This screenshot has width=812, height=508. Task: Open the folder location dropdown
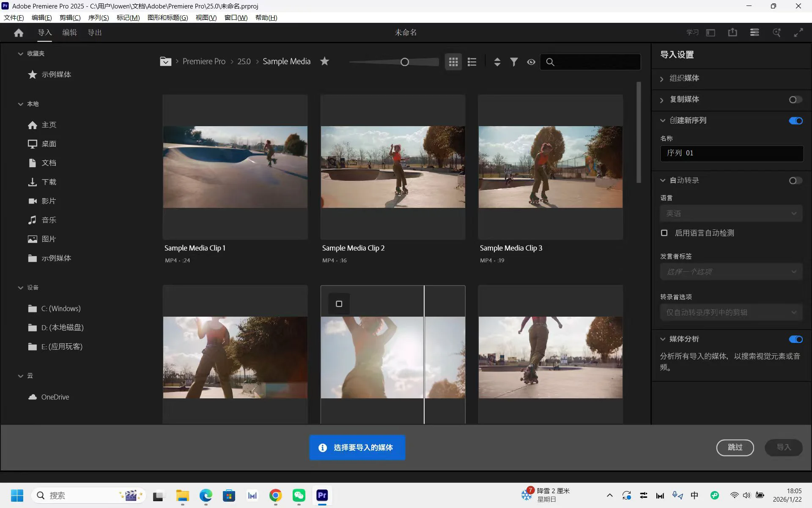coord(165,61)
